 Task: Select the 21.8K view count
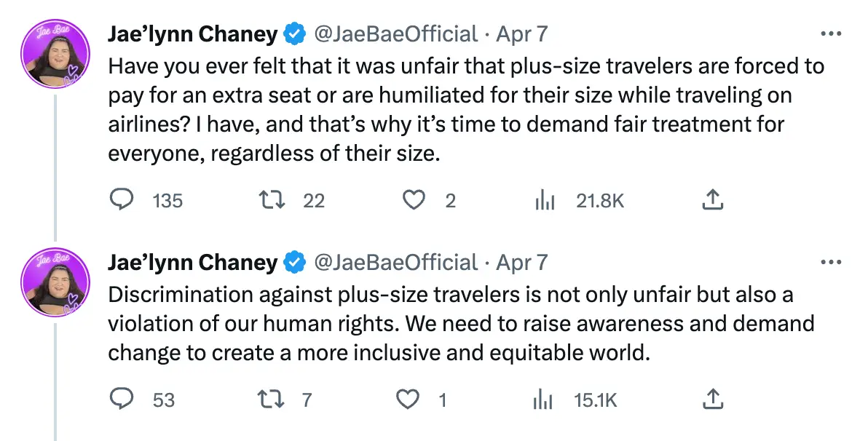tap(599, 200)
